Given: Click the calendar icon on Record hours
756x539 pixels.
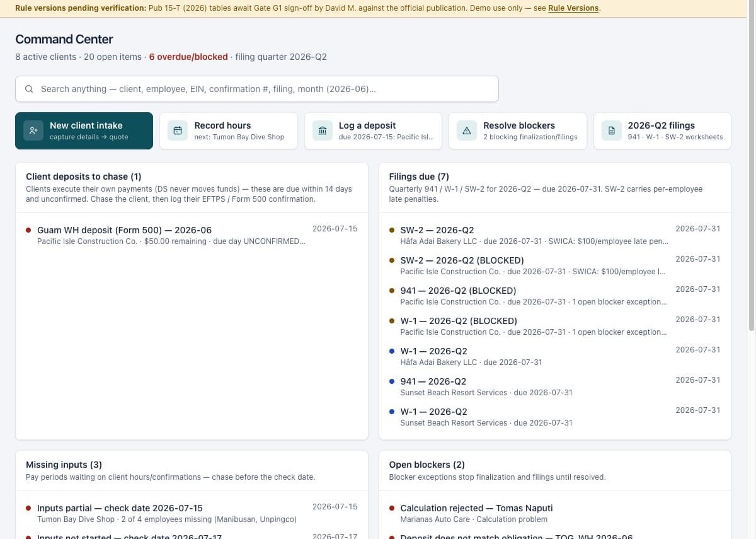Looking at the screenshot, I should coord(178,130).
